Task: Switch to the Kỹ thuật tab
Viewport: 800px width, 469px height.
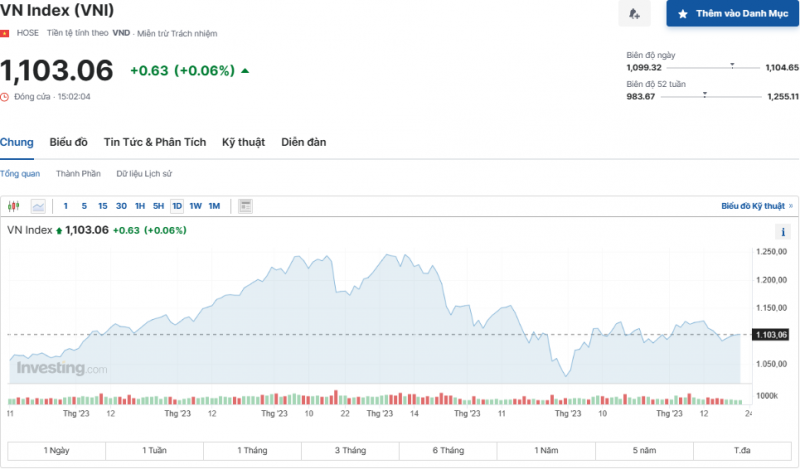Action: pos(243,142)
